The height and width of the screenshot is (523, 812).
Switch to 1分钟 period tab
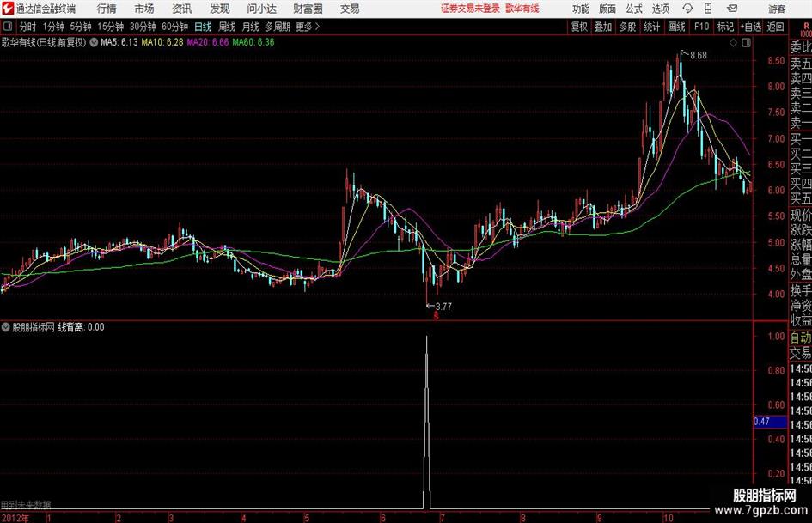pyautogui.click(x=53, y=27)
